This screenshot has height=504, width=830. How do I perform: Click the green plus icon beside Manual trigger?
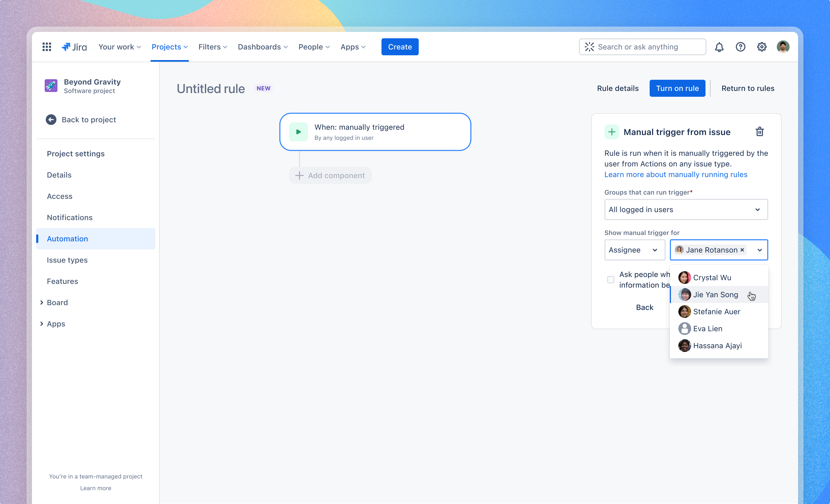pos(612,132)
